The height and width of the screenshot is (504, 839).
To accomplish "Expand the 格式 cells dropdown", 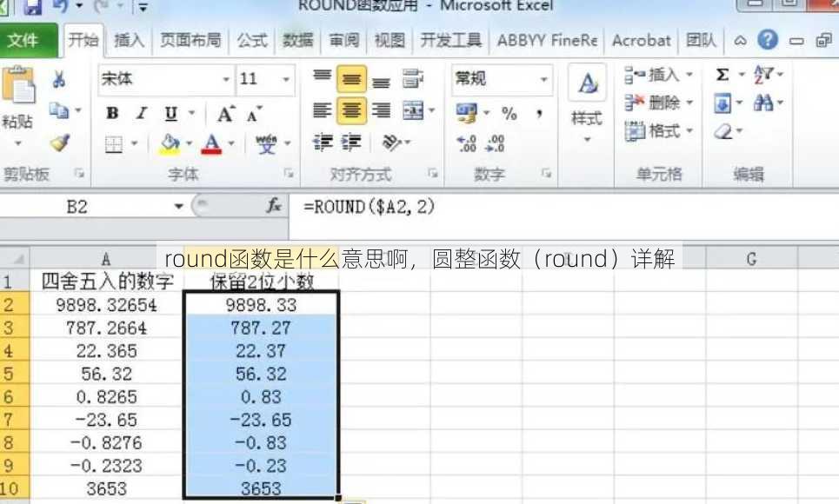I will pos(689,130).
